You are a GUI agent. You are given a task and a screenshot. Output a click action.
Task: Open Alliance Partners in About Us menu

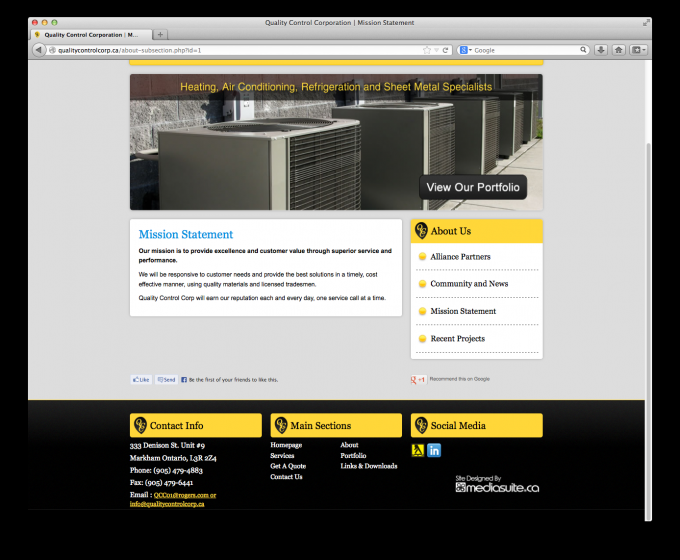[x=460, y=257]
